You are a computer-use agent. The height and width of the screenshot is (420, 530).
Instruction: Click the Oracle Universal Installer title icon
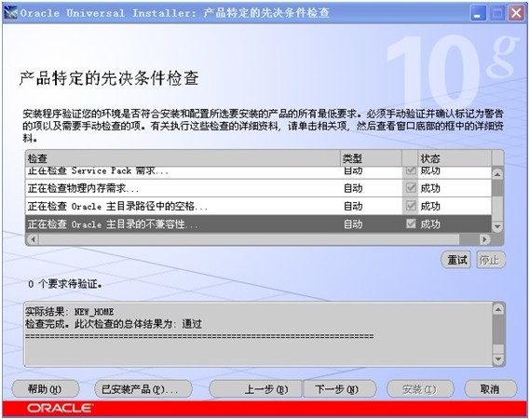coord(10,13)
